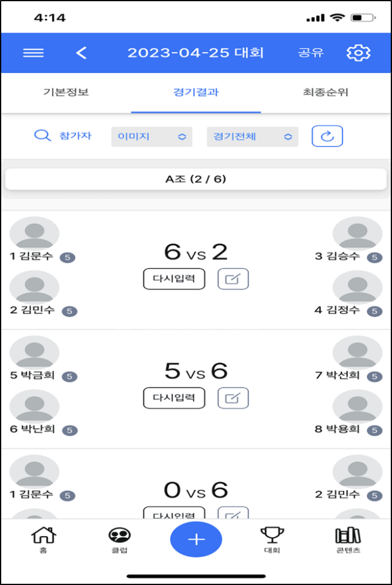Tap 김문수's avatar in the first match
Viewport: 392px width, 585px height.
pyautogui.click(x=34, y=233)
